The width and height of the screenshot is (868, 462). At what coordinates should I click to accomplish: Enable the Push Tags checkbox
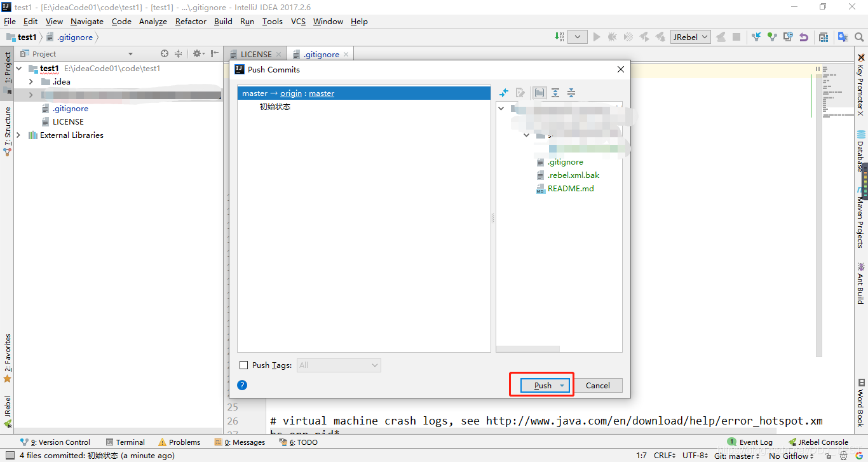pos(244,365)
